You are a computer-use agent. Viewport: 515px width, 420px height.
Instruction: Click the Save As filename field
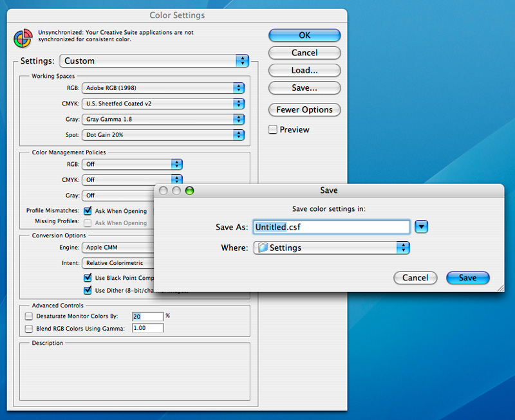332,227
